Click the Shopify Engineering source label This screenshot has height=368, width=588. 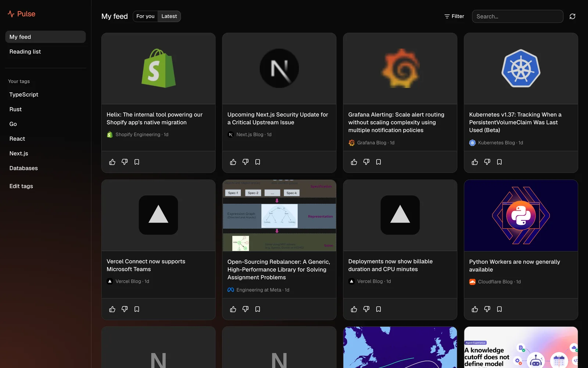[x=138, y=135]
